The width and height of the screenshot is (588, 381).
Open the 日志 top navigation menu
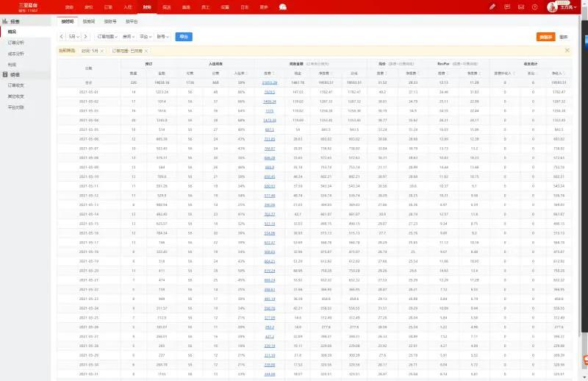[245, 7]
